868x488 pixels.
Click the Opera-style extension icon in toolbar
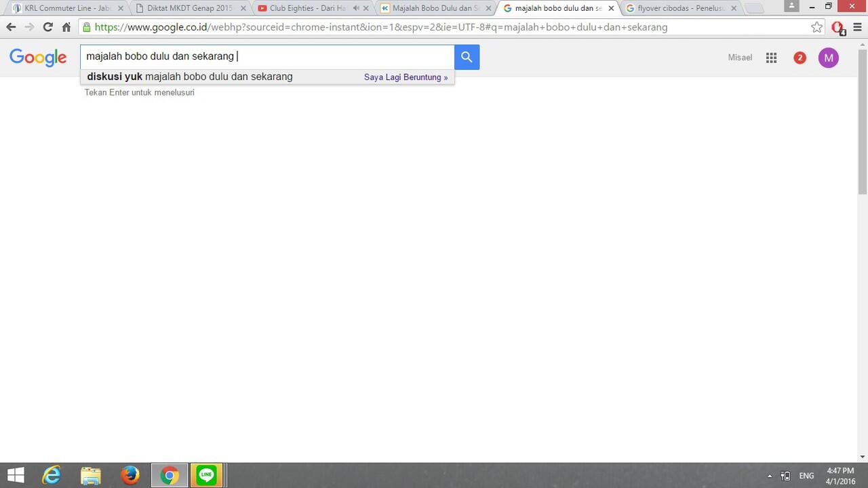pyautogui.click(x=838, y=28)
